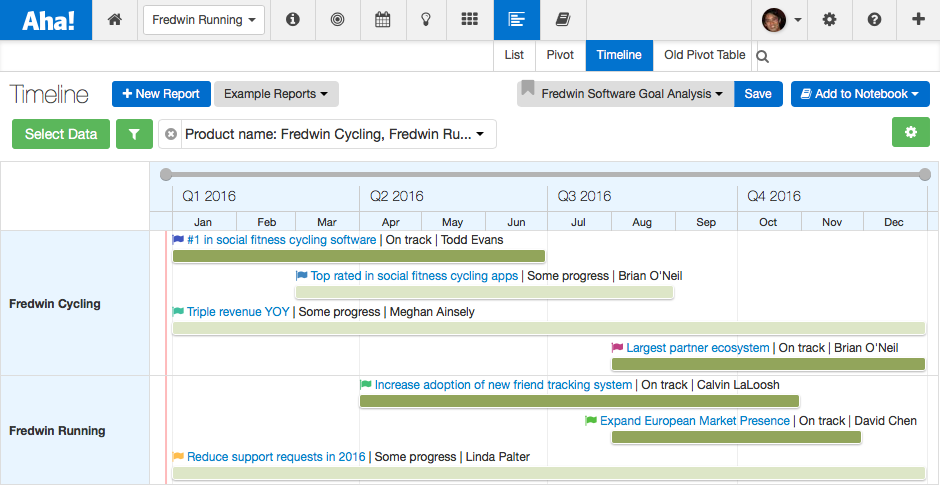Click the bar under #1 in social fitness goal
Viewport: 940px width, 500px height.
tap(358, 256)
